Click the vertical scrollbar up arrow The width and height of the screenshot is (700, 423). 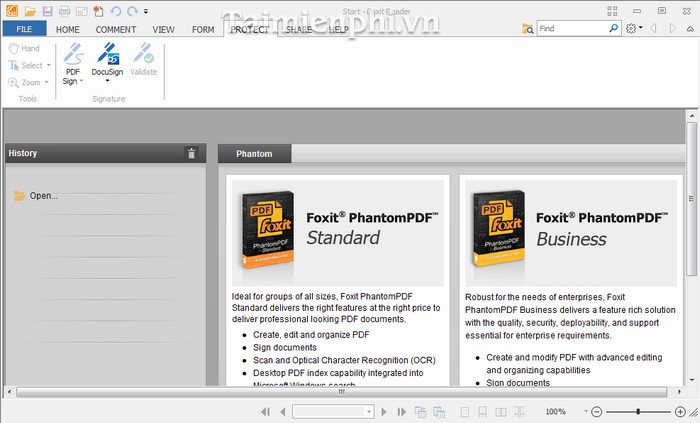point(692,116)
